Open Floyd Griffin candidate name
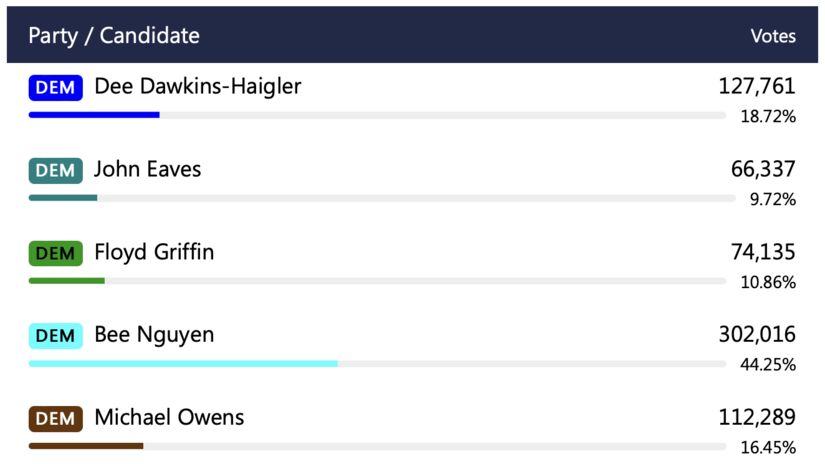Viewport: 825px width, 464px height. tap(154, 253)
